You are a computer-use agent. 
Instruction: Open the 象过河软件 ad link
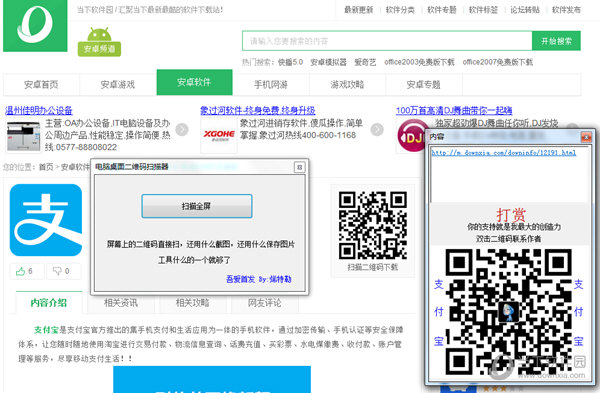258,111
